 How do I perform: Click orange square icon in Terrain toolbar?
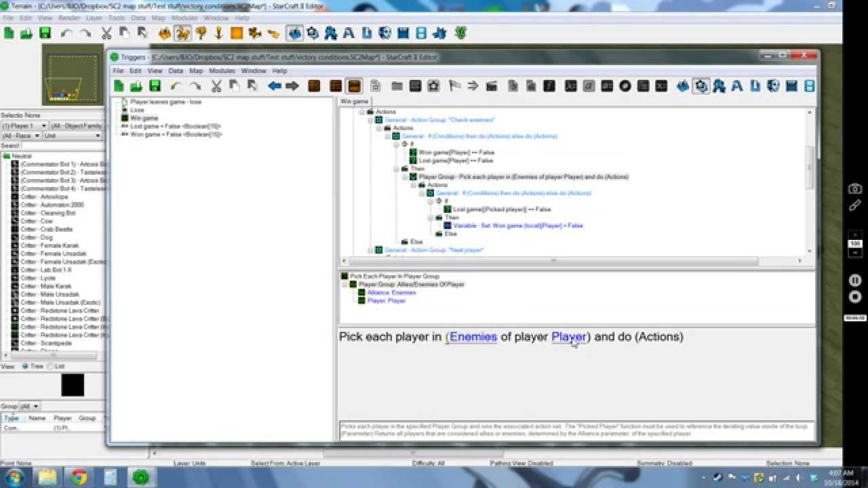point(237,33)
